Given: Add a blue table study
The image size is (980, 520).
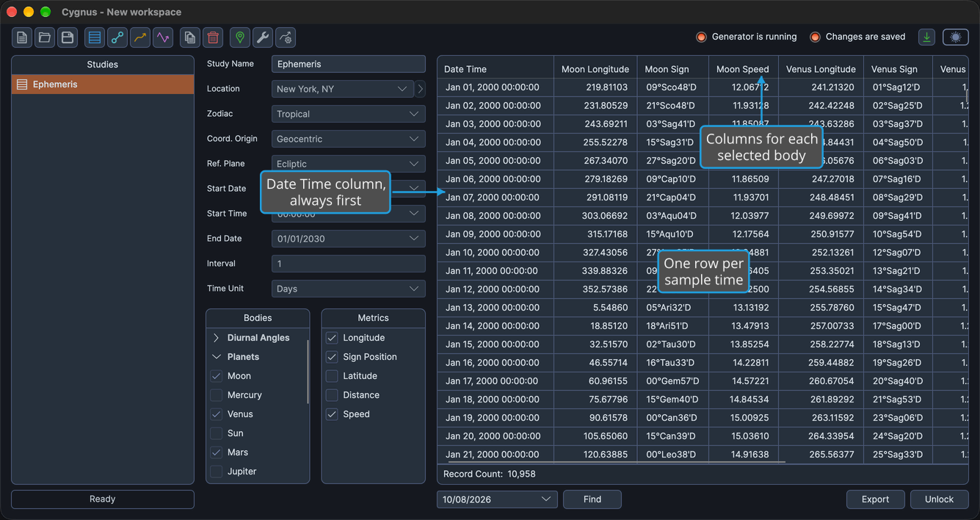Looking at the screenshot, I should [x=95, y=37].
